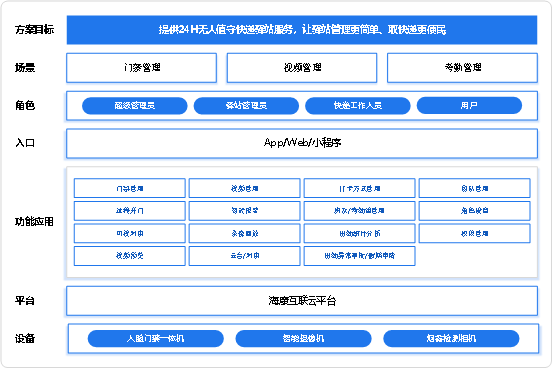Click the 班次/考勤组管理 function box

359,211
